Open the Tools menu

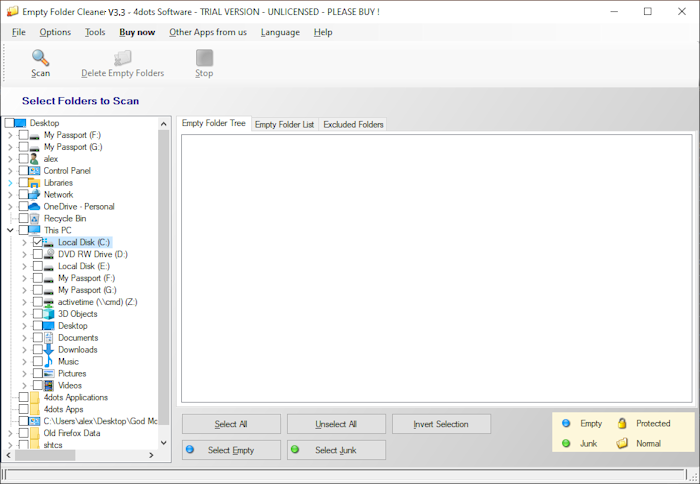click(x=95, y=32)
